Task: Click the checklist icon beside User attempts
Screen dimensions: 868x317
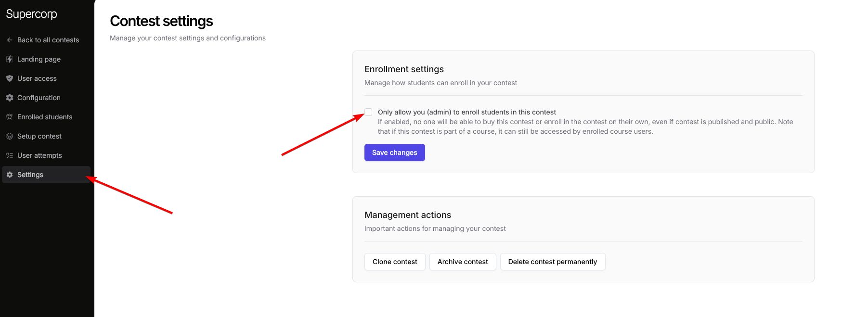Action: pyautogui.click(x=10, y=155)
